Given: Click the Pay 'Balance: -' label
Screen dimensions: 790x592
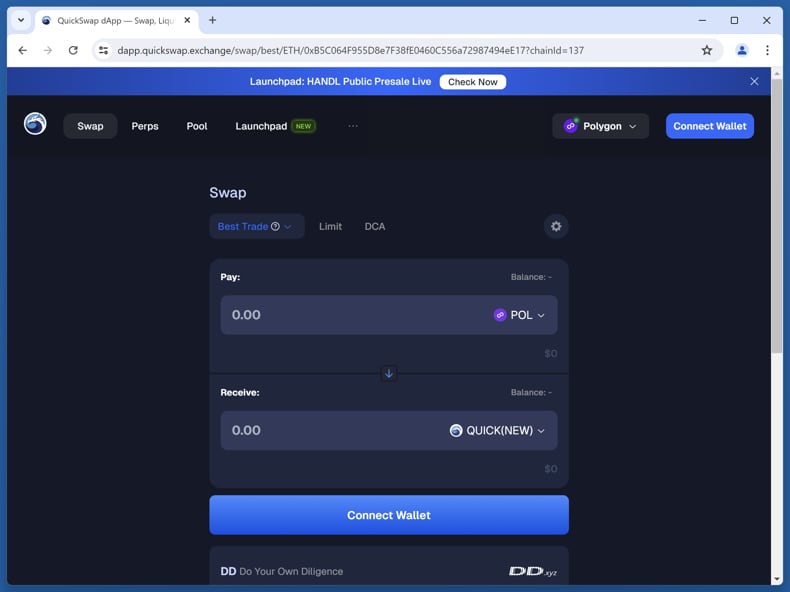Looking at the screenshot, I should point(531,277).
